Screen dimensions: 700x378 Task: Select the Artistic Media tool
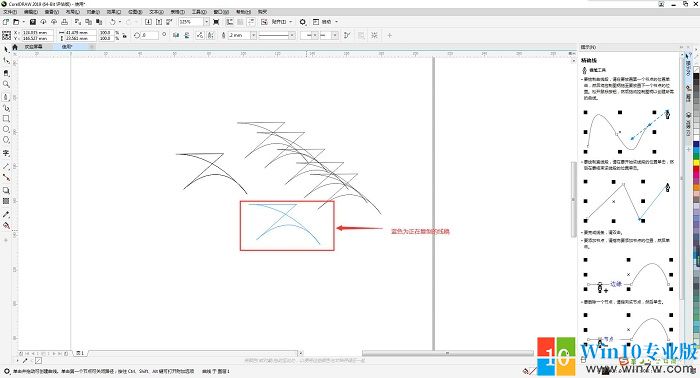pyautogui.click(x=6, y=108)
